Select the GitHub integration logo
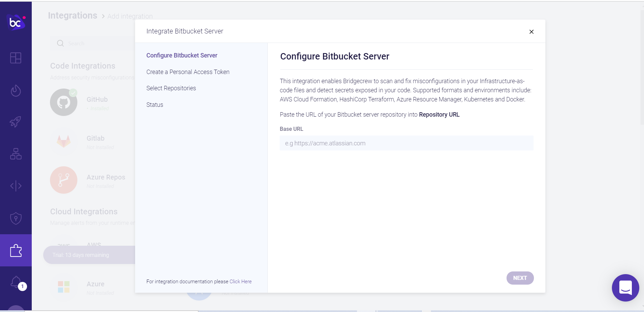Screen dimensions: 644x312 (x=63, y=102)
